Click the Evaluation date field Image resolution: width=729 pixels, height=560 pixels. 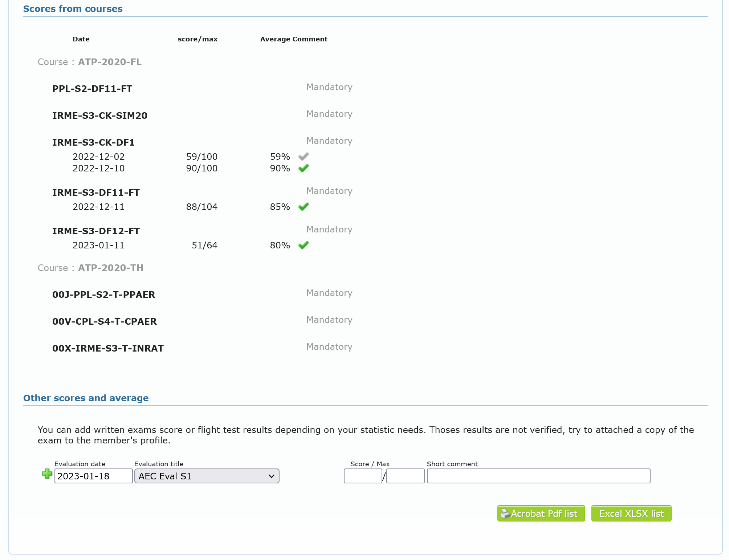93,476
